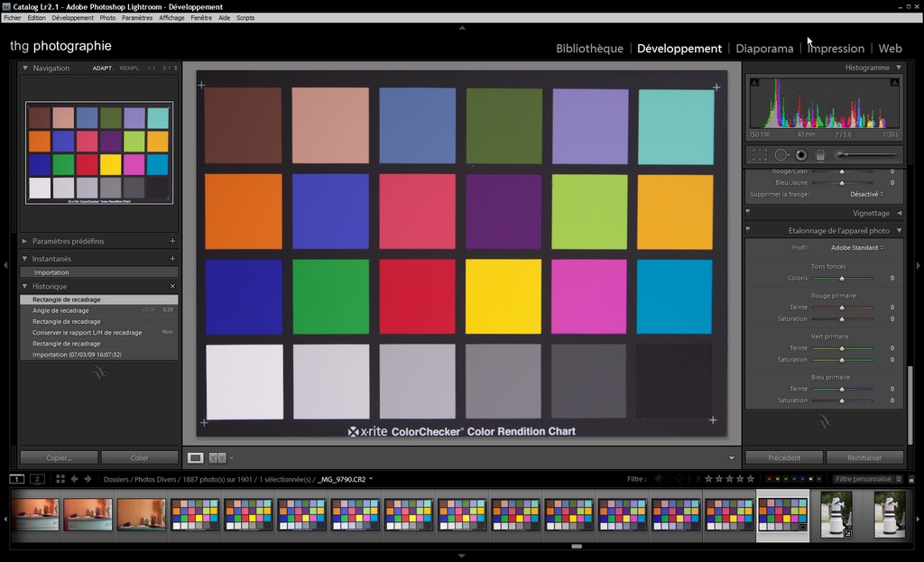Hide the top module picker panel
The height and width of the screenshot is (562, 924).
[462, 28]
